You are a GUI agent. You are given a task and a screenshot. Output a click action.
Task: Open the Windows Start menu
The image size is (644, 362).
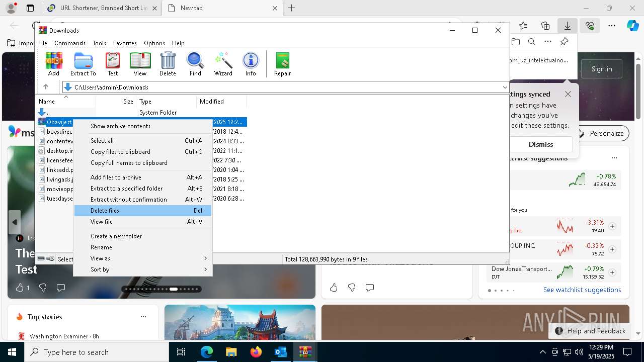(12, 352)
